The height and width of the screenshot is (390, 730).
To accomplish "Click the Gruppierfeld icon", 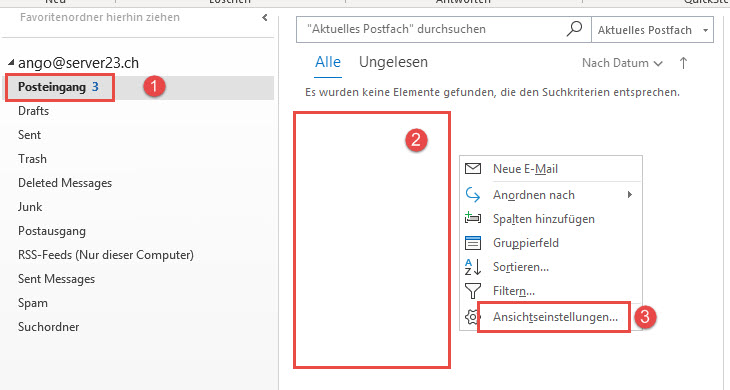I will [473, 243].
